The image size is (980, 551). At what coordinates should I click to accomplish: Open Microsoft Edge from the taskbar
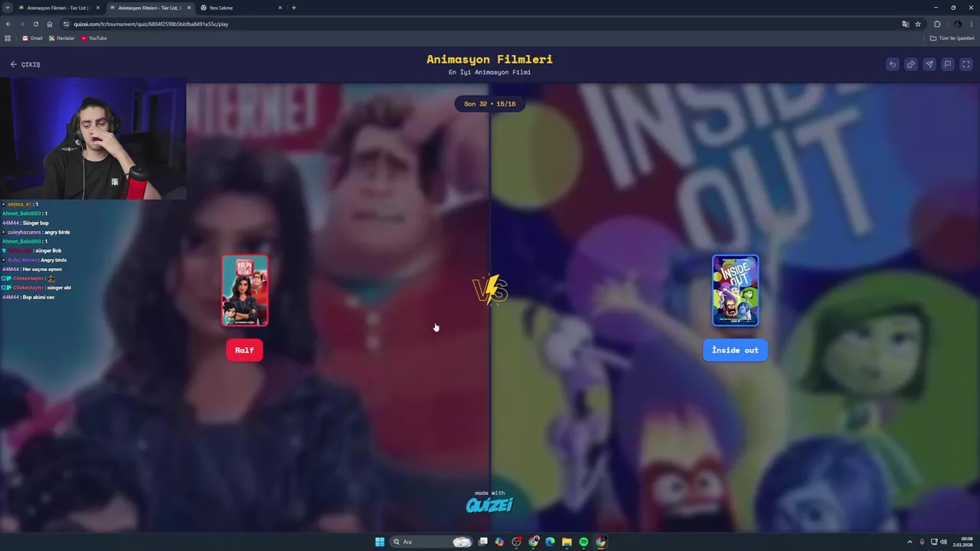tap(550, 542)
